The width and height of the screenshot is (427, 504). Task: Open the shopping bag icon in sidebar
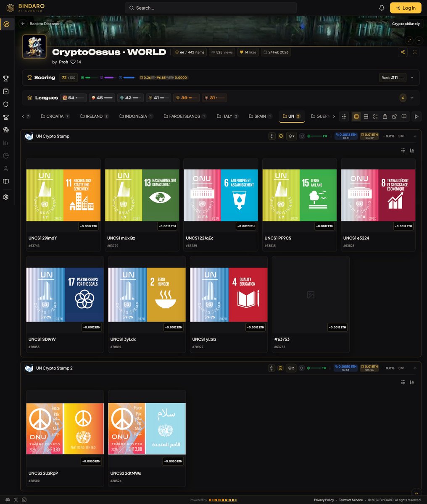(x=6, y=91)
